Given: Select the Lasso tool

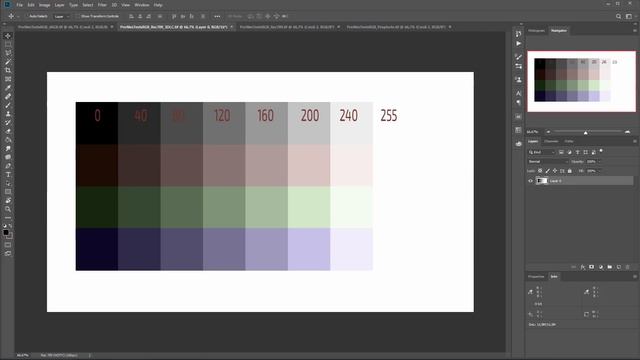Looking at the screenshot, I should click(8, 53).
